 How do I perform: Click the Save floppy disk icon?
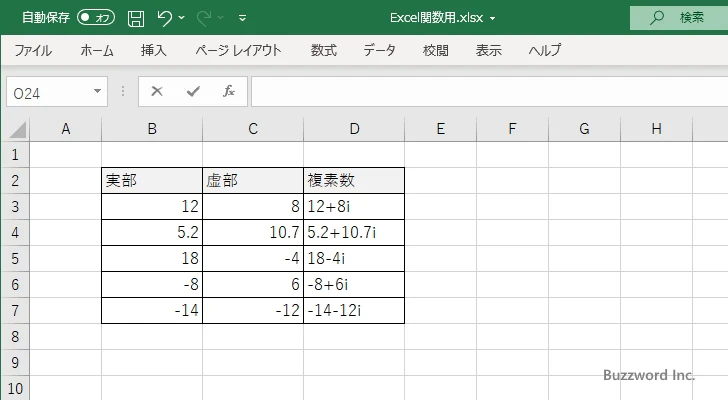coord(136,18)
